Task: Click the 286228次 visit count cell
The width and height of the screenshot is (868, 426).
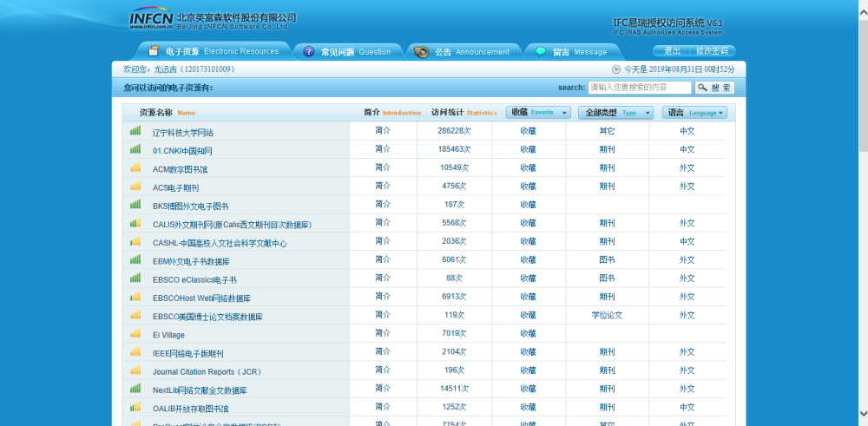Action: pyautogui.click(x=454, y=131)
